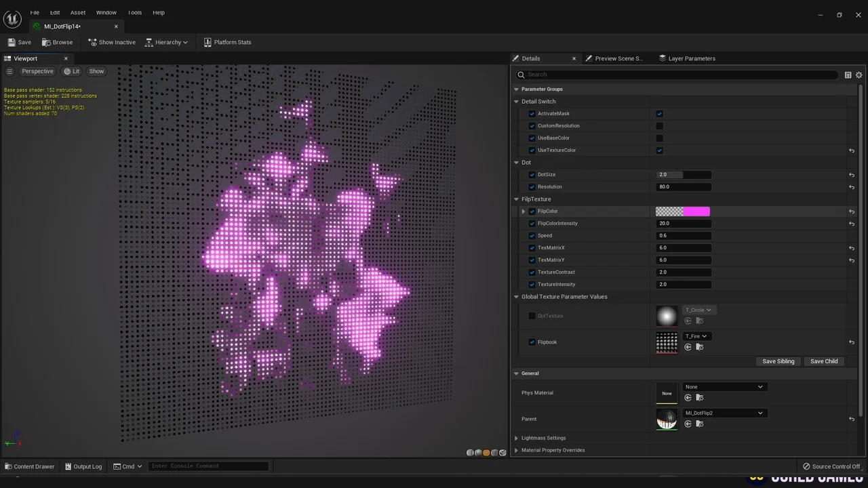Viewport: 868px width, 488px height.
Task: Open the T_Fire flipbook texture dropdown
Action: [696, 335]
